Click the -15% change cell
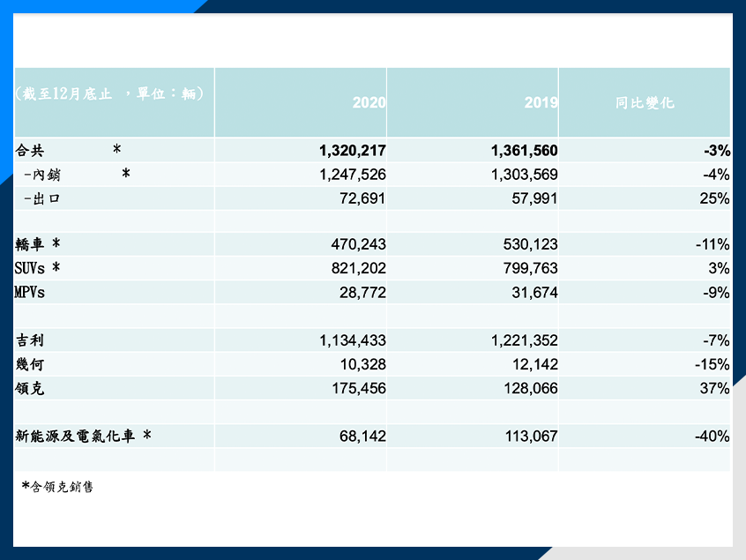 [712, 364]
